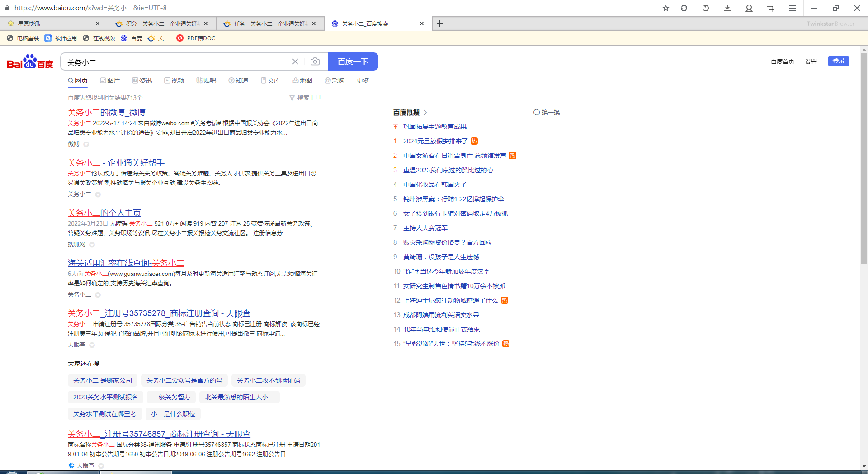868x474 pixels.
Task: Open 关务小二的个人主页 result
Action: (104, 213)
